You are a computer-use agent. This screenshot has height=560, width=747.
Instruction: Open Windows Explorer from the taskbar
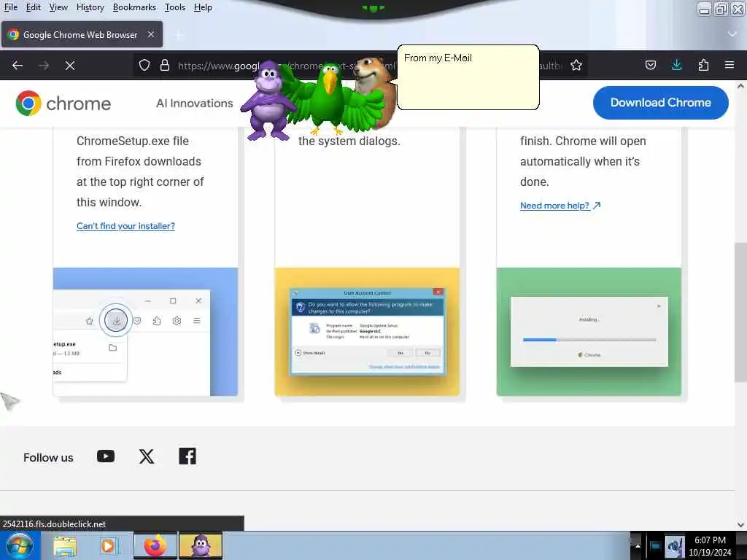(65, 545)
